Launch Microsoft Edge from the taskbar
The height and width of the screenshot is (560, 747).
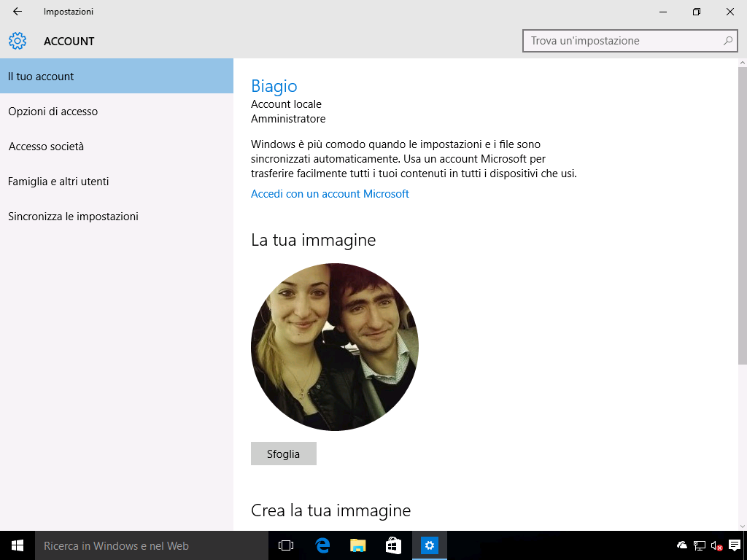(322, 545)
